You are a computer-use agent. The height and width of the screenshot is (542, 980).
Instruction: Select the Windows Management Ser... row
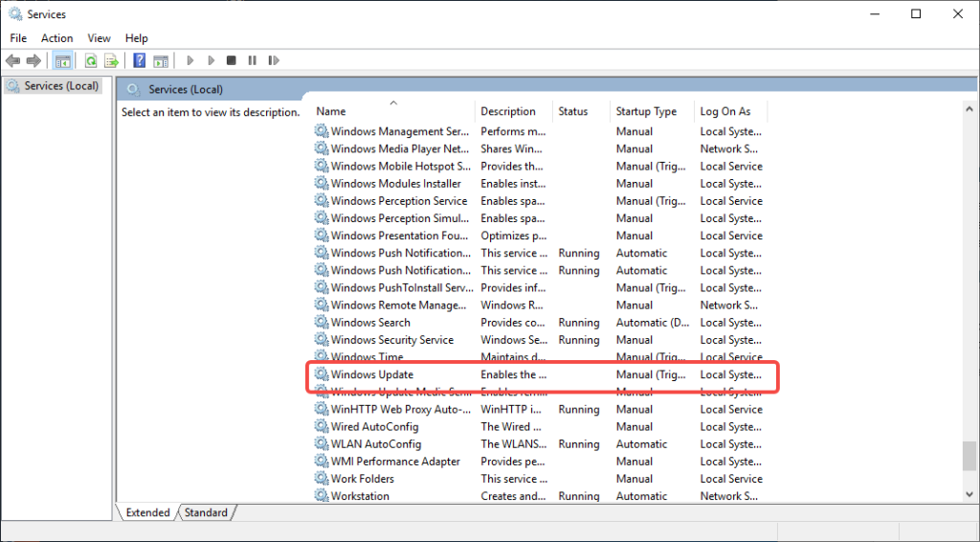tap(539, 131)
